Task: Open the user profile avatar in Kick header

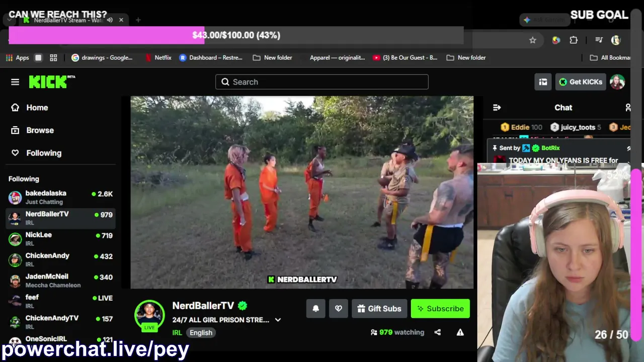Action: [x=617, y=82]
